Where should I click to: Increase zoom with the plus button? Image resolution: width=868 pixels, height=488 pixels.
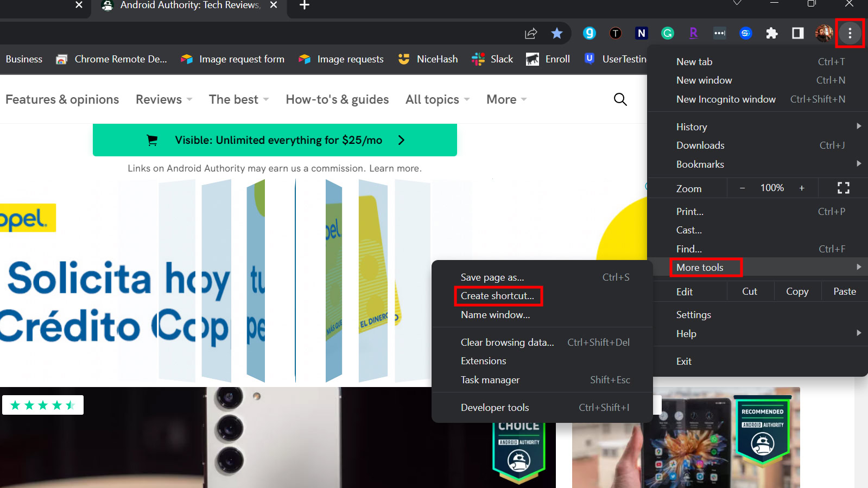[x=802, y=188]
